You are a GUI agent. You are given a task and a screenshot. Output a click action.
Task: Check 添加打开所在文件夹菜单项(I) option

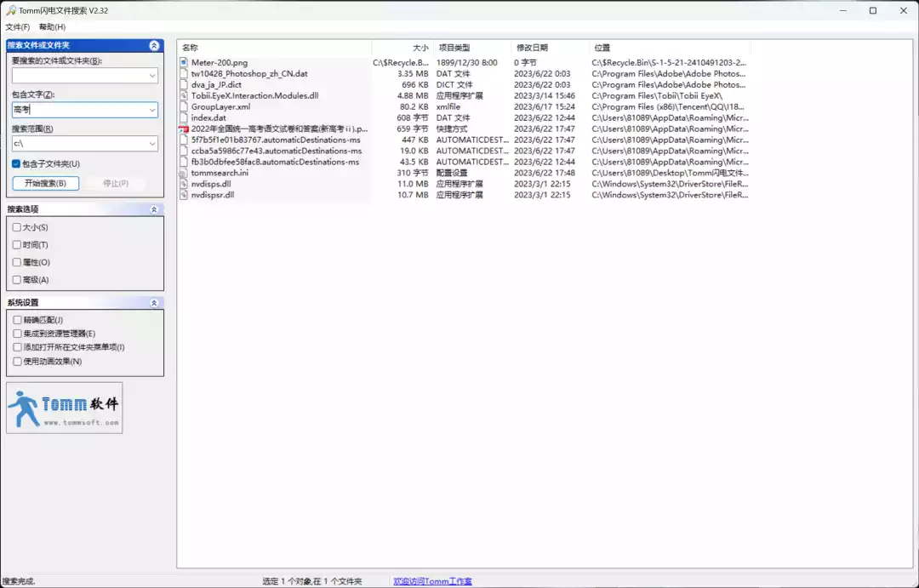(x=17, y=347)
